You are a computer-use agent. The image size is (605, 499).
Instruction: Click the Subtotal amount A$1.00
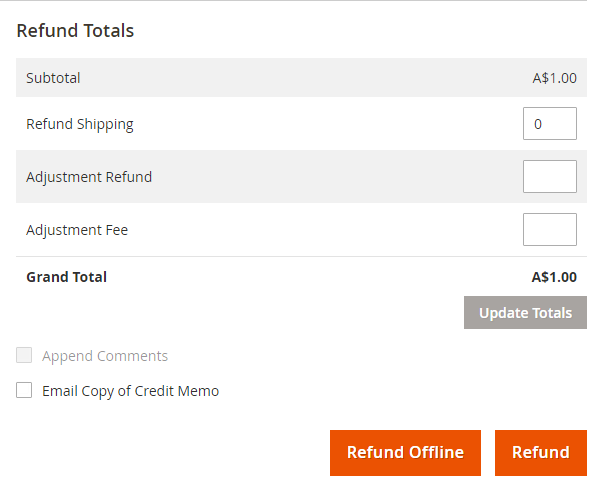pos(554,78)
